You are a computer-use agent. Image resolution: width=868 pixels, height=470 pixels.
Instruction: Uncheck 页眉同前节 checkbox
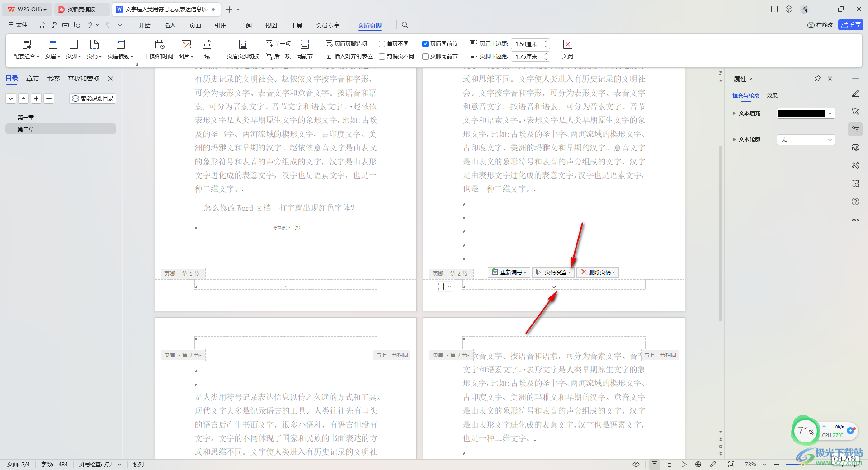tap(425, 44)
